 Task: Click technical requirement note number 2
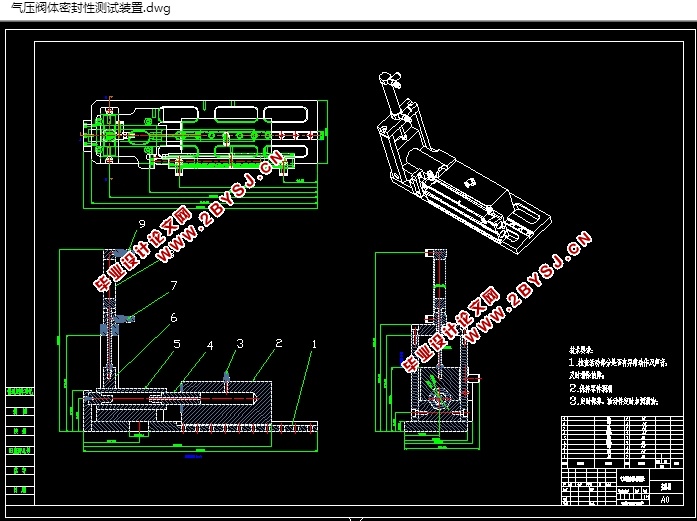coord(591,388)
